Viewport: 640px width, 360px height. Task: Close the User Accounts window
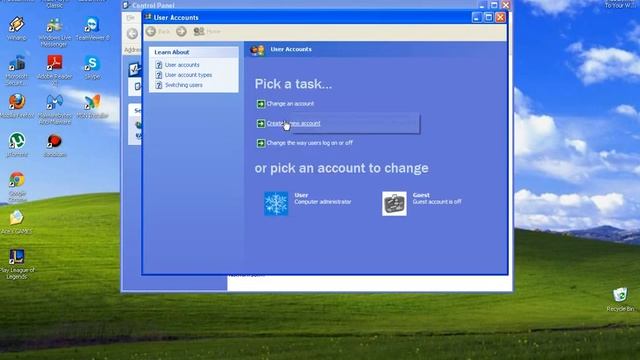click(x=500, y=17)
